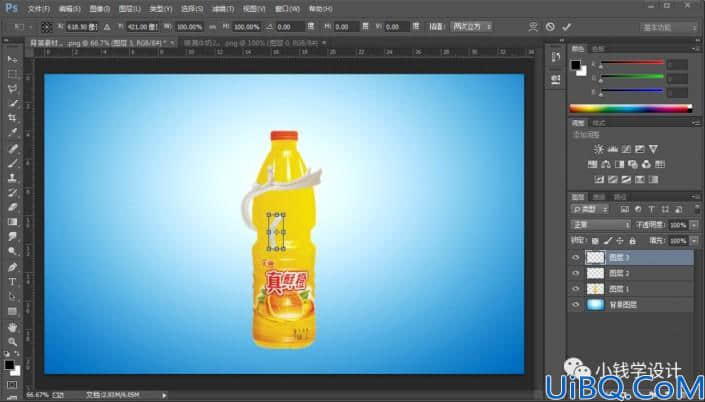
Task: Toggle Quick Mask mode icon
Action: tap(12, 385)
